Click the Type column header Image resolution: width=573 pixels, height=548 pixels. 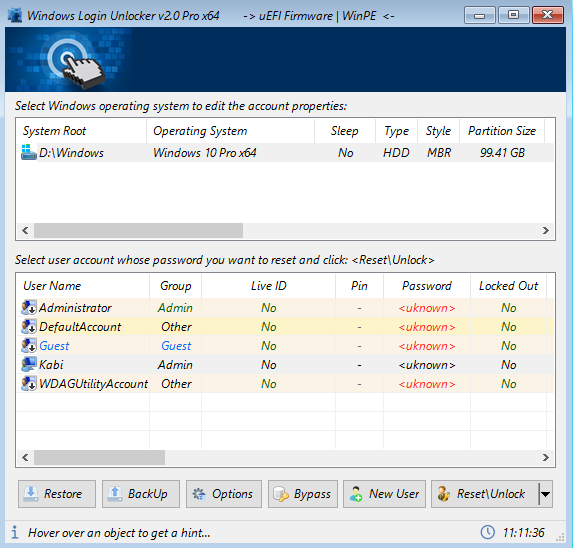(396, 131)
